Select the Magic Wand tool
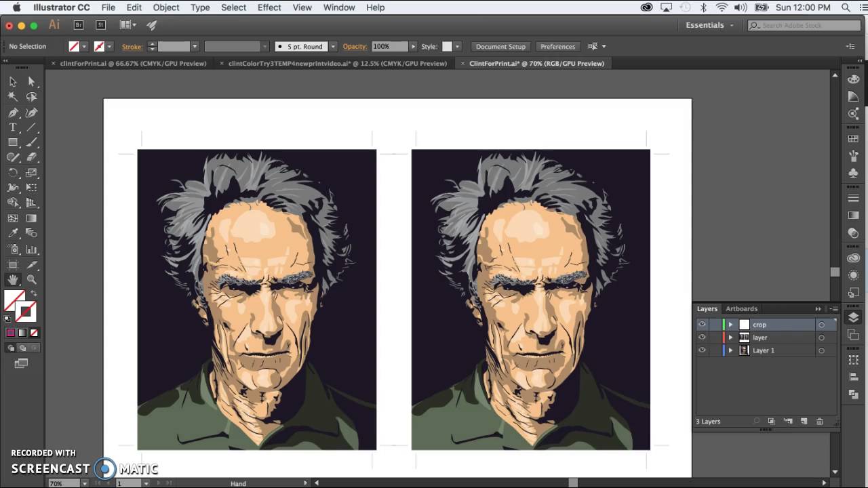 click(x=13, y=97)
